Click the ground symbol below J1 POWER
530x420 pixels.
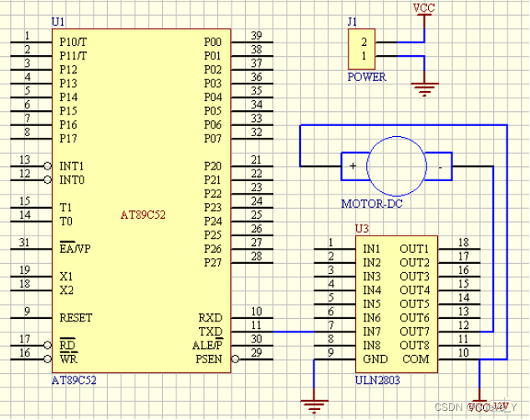click(x=425, y=90)
